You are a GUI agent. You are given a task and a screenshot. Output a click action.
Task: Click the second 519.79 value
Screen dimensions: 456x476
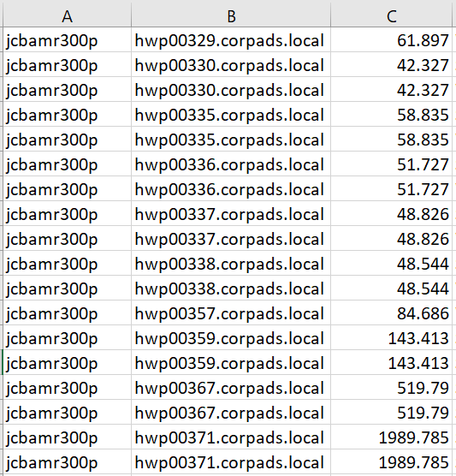coord(391,412)
